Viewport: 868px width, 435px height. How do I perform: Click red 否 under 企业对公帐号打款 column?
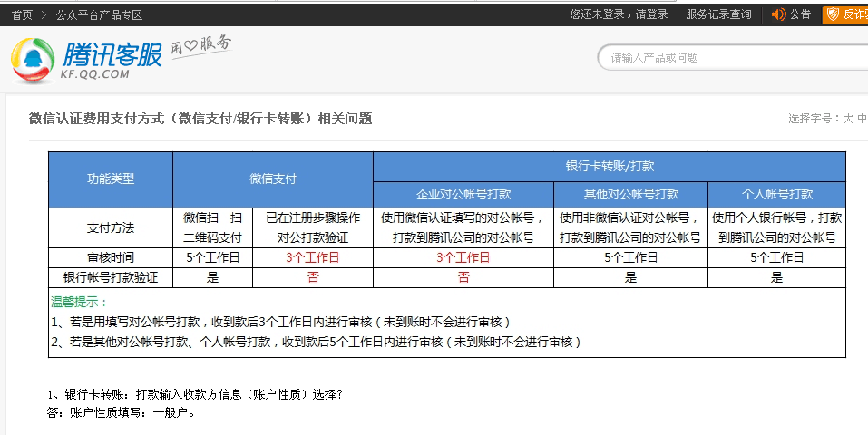pos(463,278)
